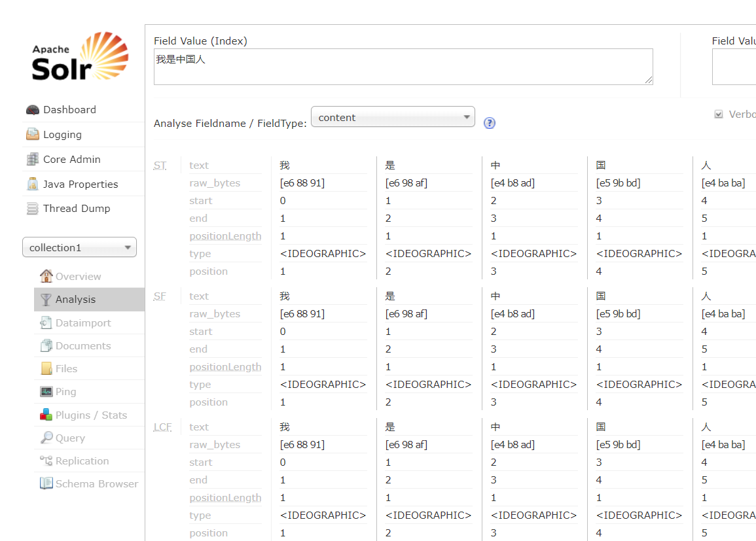Click the Query magnifier icon

[46, 438]
